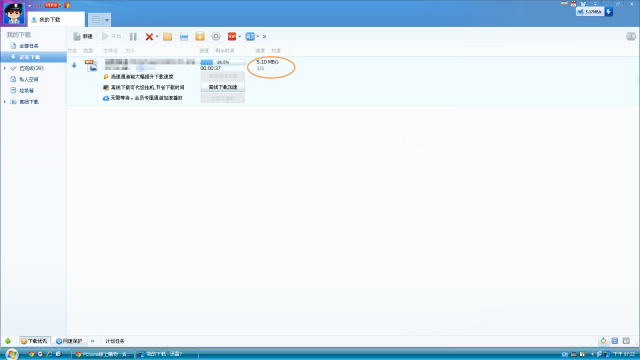The width and height of the screenshot is (640, 360).
Task: Expand status bar chevron before 计划任务
Action: click(x=93, y=341)
